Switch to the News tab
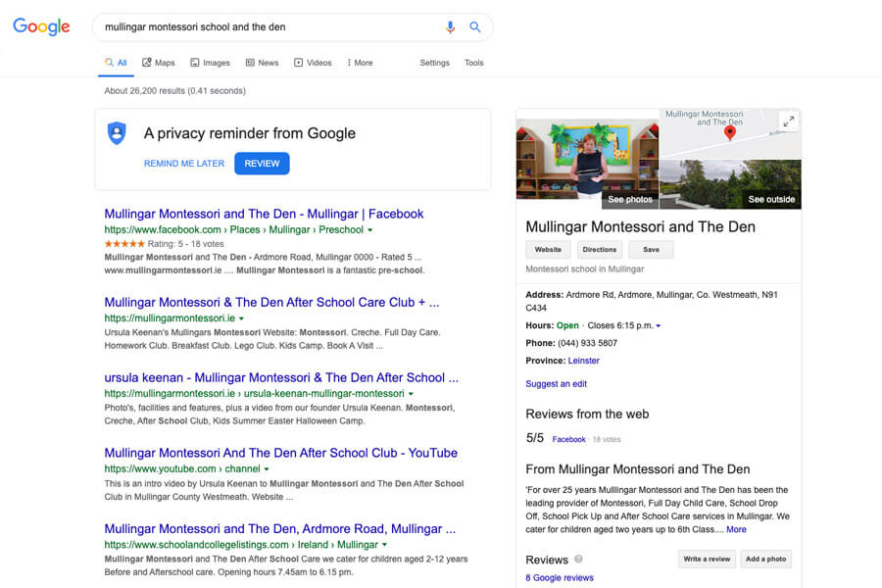882x588 pixels. pyautogui.click(x=262, y=63)
